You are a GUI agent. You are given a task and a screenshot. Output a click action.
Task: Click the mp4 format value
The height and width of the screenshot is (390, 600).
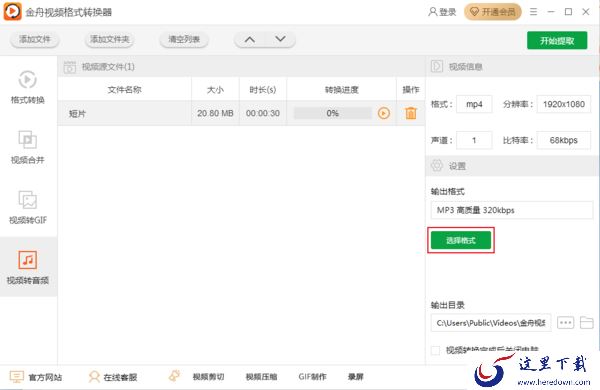[474, 104]
